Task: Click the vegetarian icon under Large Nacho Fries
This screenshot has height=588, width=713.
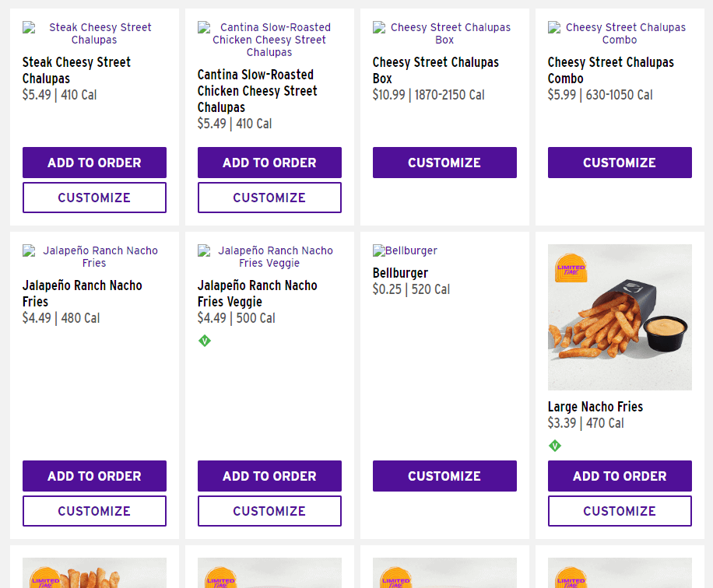Action: click(x=555, y=446)
